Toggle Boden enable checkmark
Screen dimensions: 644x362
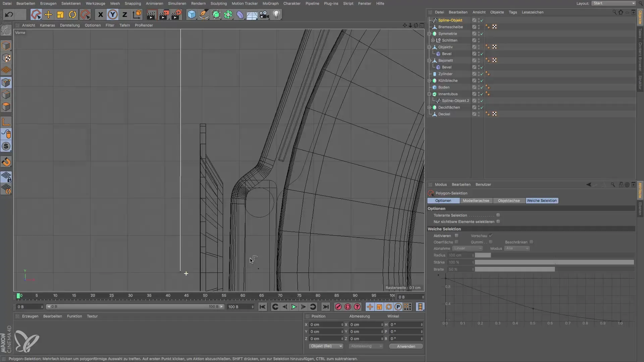[482, 87]
